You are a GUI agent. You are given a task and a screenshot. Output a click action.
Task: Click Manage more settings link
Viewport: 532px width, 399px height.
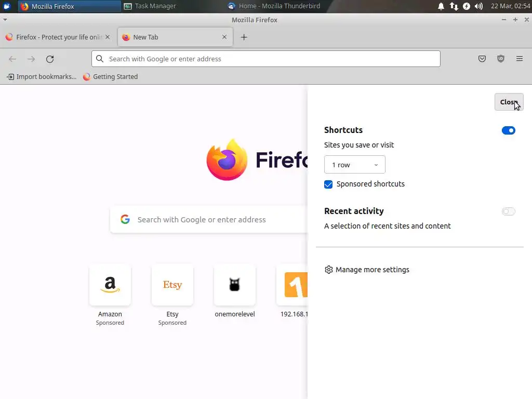click(x=372, y=270)
